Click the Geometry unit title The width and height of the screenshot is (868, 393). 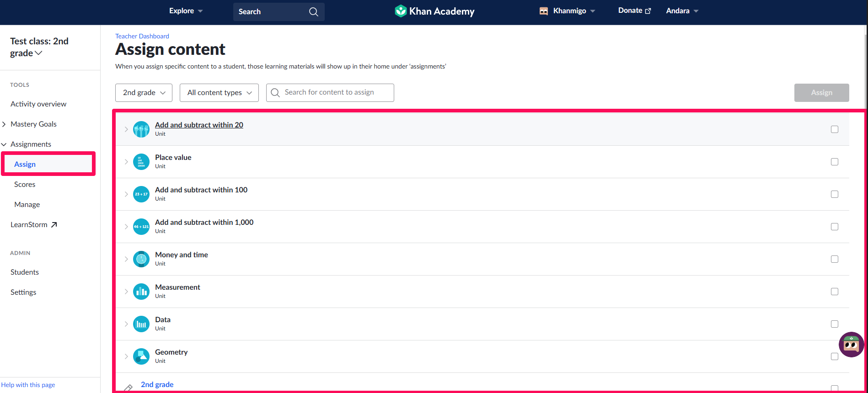click(x=171, y=352)
